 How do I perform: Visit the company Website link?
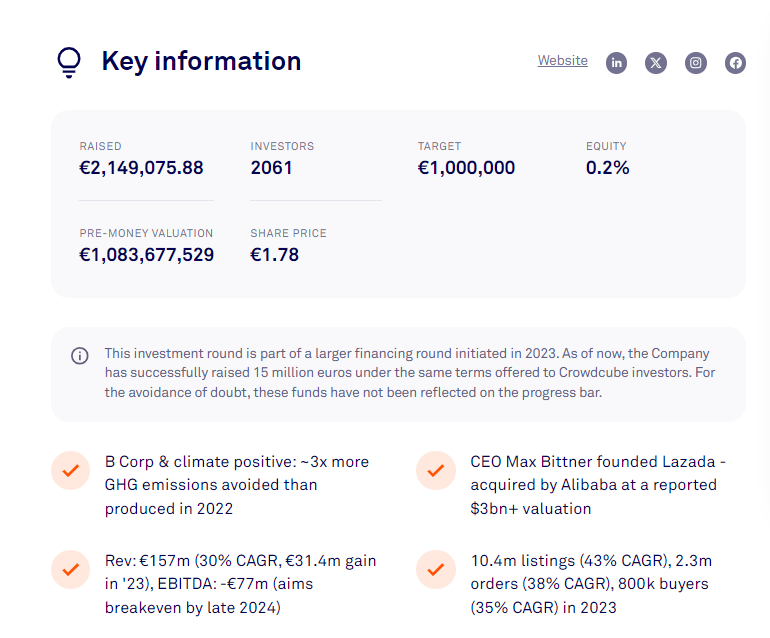(x=562, y=61)
